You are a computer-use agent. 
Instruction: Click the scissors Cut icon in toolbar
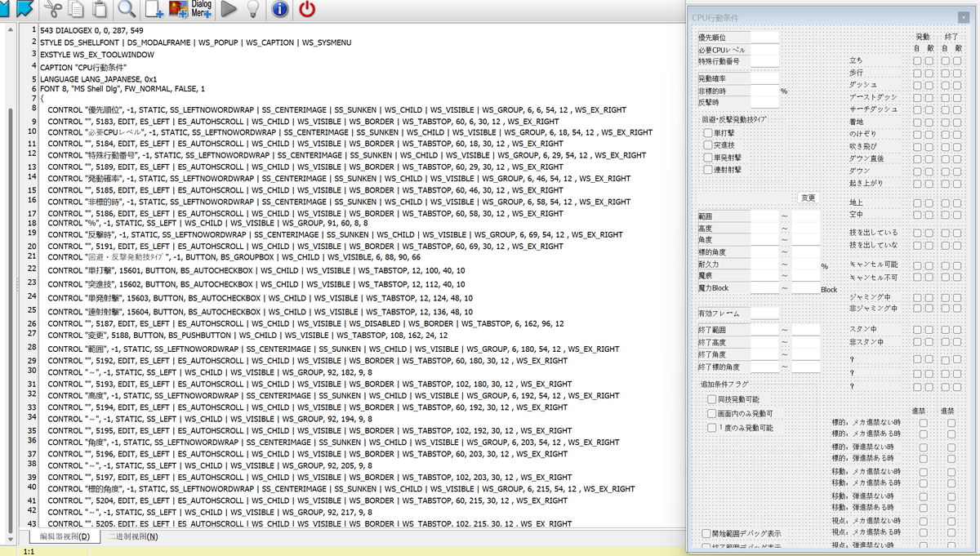pyautogui.click(x=53, y=9)
